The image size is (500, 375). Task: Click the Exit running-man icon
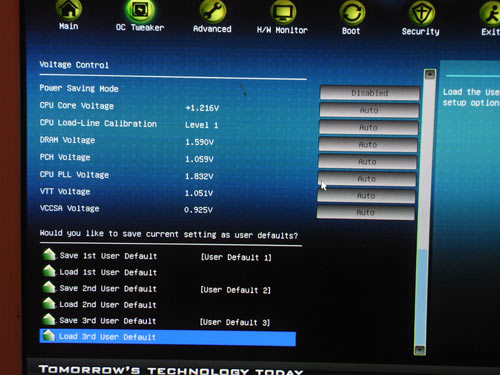tap(491, 14)
